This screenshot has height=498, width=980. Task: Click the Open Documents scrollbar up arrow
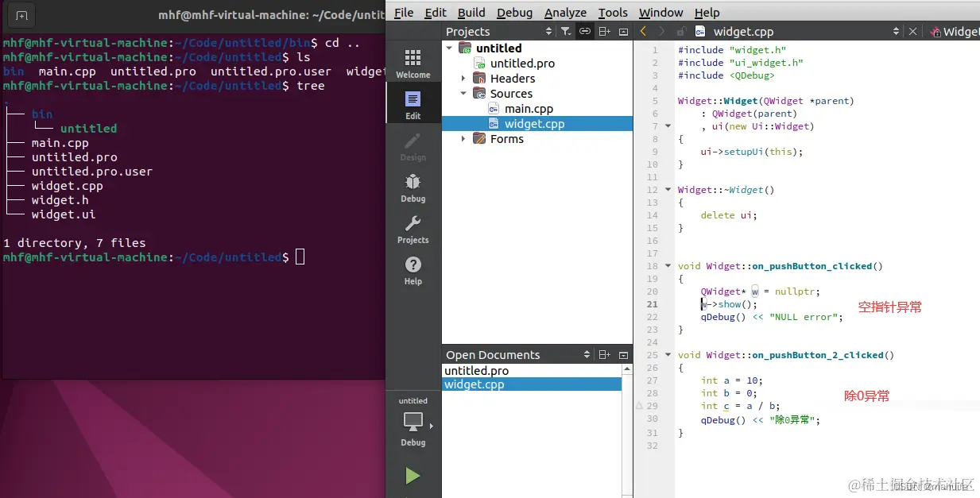(x=627, y=369)
